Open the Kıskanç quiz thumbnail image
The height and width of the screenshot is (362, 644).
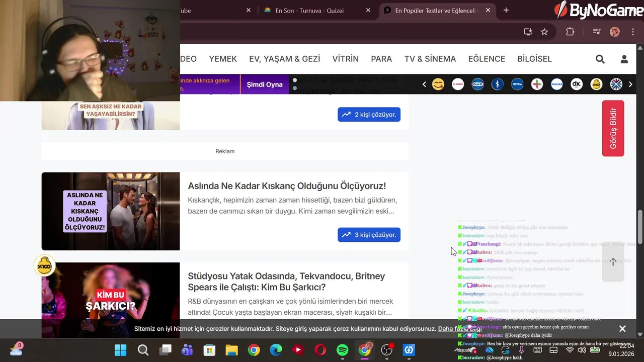(111, 211)
